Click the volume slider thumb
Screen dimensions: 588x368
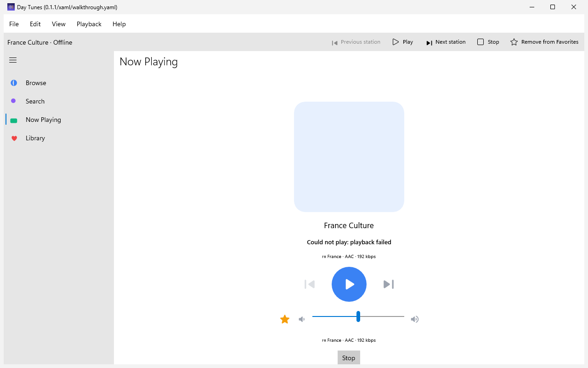pos(358,316)
